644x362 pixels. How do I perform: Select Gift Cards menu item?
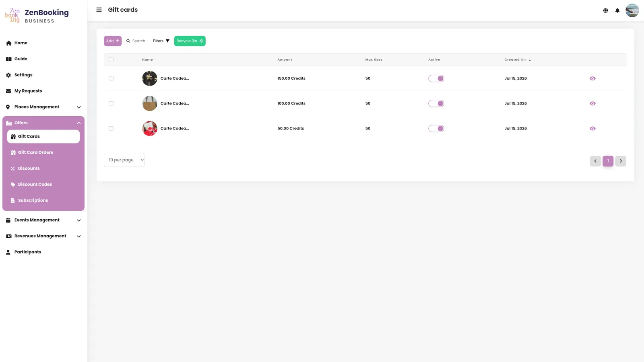[x=43, y=136]
